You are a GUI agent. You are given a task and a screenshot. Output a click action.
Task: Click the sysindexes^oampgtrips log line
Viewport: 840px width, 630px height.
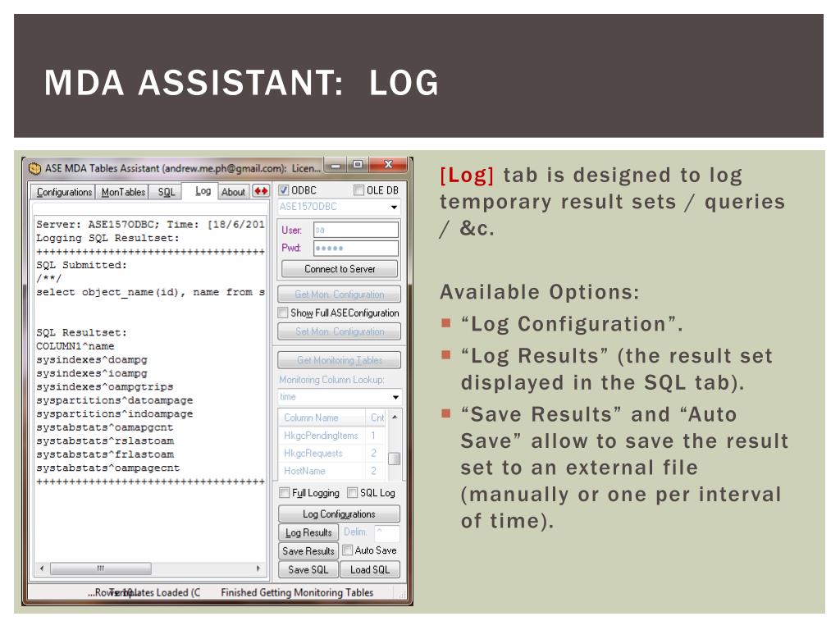point(104,386)
